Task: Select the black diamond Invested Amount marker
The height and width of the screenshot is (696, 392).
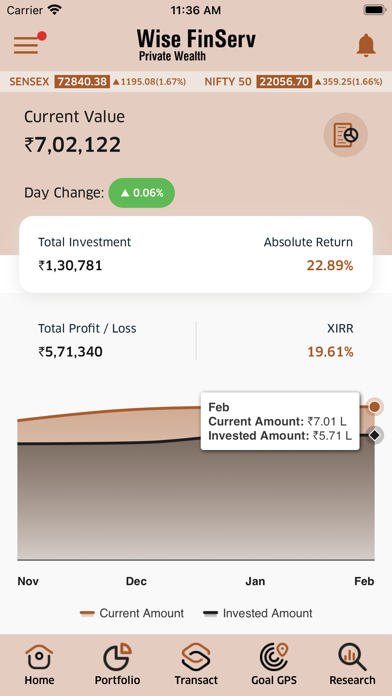Action: [375, 435]
